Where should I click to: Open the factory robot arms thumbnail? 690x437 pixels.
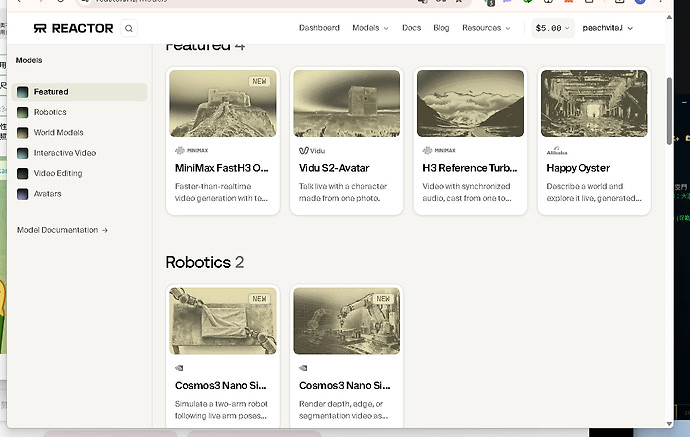(x=347, y=321)
